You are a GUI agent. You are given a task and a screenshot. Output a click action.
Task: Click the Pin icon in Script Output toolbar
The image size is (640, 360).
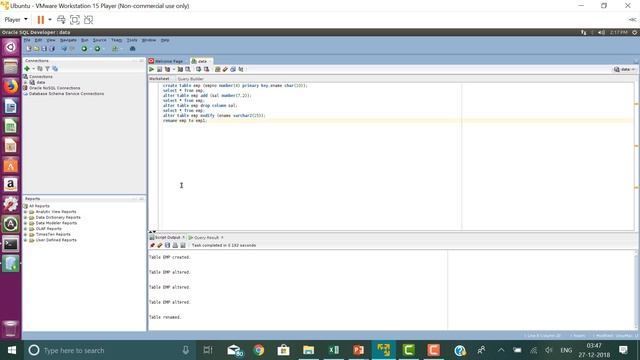(x=152, y=245)
